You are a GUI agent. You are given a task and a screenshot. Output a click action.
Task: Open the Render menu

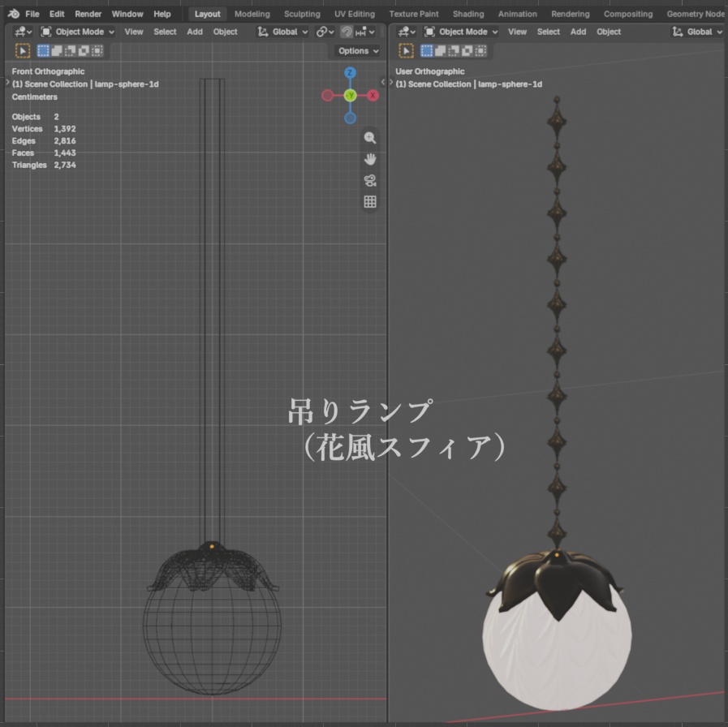coord(88,14)
